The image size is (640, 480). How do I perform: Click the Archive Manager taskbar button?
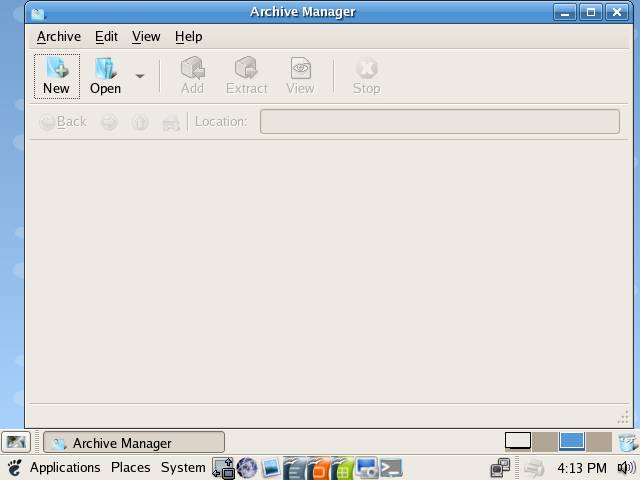coord(134,443)
